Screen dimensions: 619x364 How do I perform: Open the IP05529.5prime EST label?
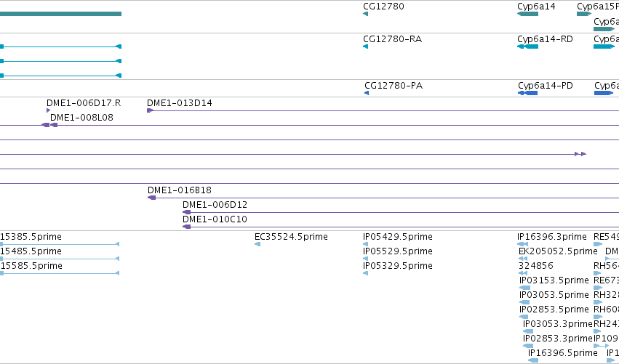(398, 251)
